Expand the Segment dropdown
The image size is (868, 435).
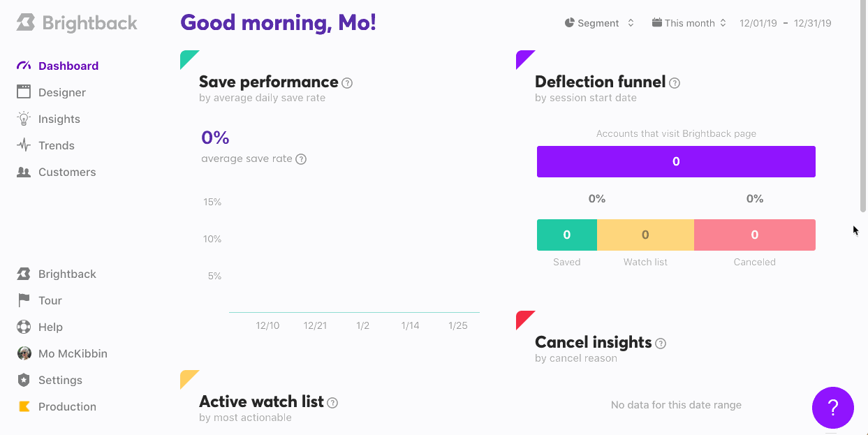coord(599,23)
